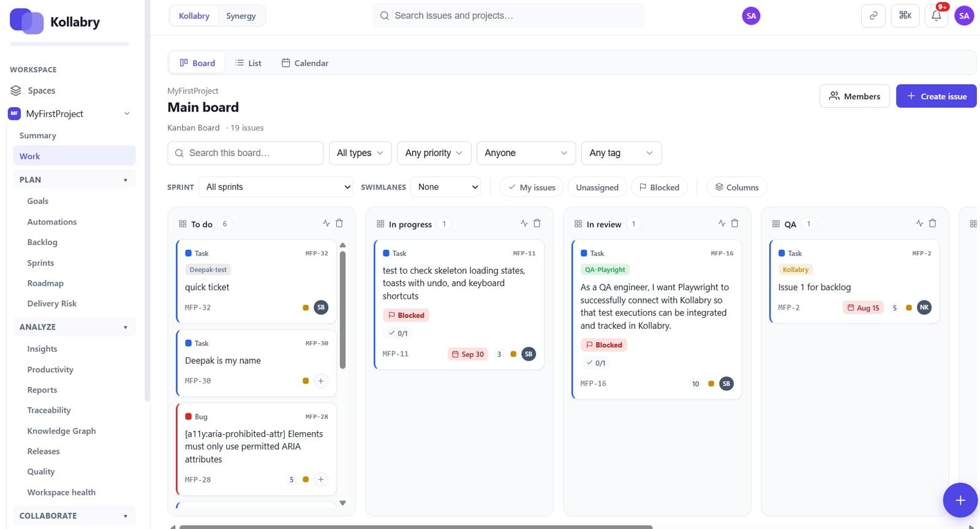The width and height of the screenshot is (980, 529).
Task: Open the Columns settings button
Action: [737, 187]
